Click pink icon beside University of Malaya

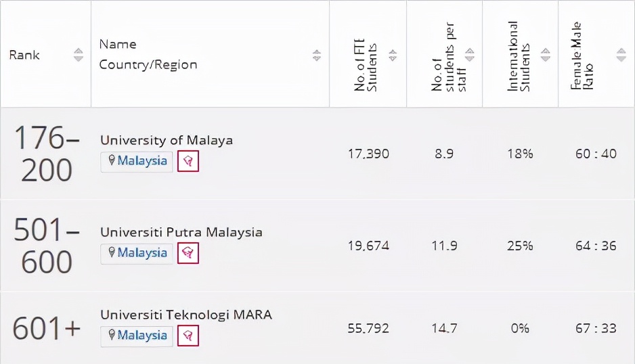[188, 161]
